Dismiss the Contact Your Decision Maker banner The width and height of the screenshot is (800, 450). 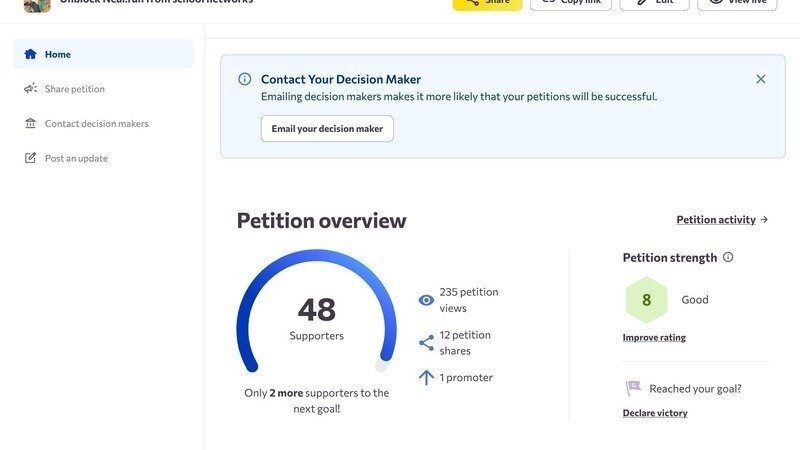(x=761, y=79)
